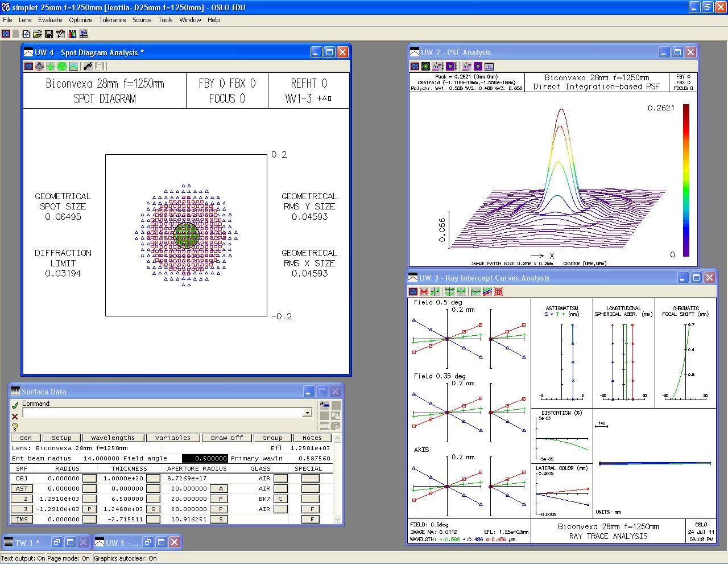This screenshot has width=728, height=564.
Task: Click the Wavelengths button
Action: pyautogui.click(x=113, y=438)
